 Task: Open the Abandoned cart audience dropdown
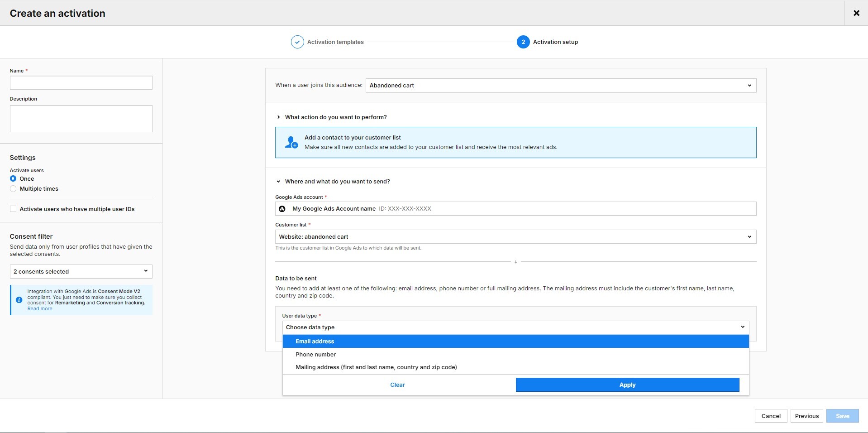click(561, 85)
